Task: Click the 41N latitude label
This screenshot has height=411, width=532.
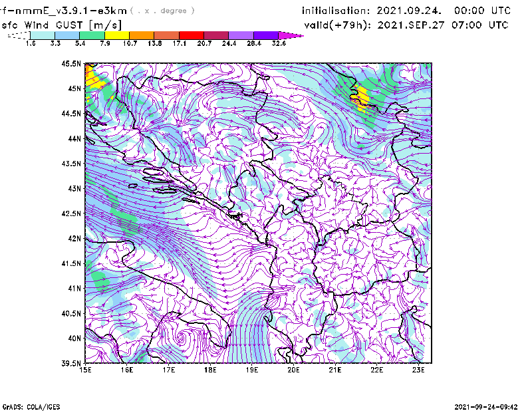Action: point(74,288)
